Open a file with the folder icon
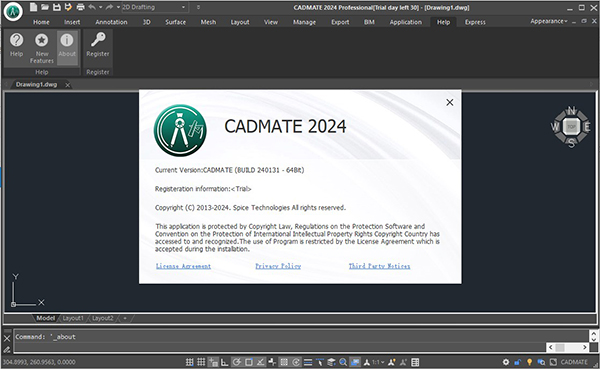 point(45,7)
